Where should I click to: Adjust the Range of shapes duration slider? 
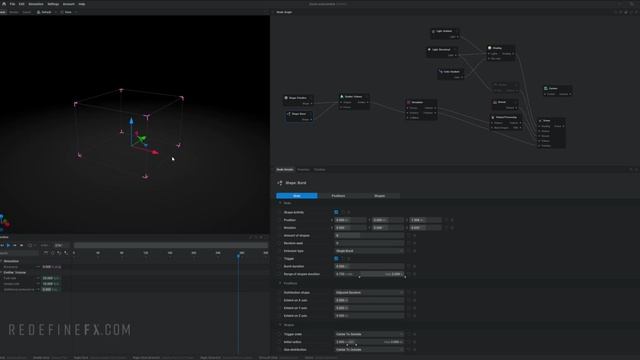(369, 274)
